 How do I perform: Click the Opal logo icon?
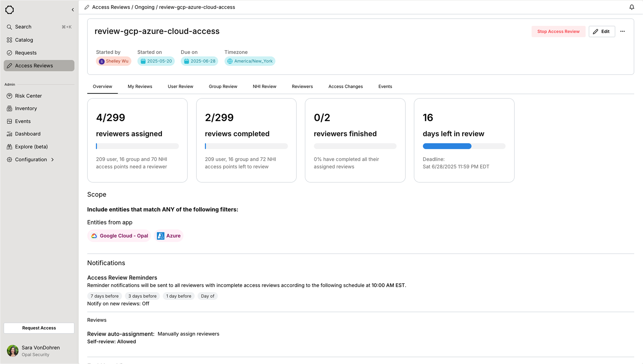[x=10, y=10]
